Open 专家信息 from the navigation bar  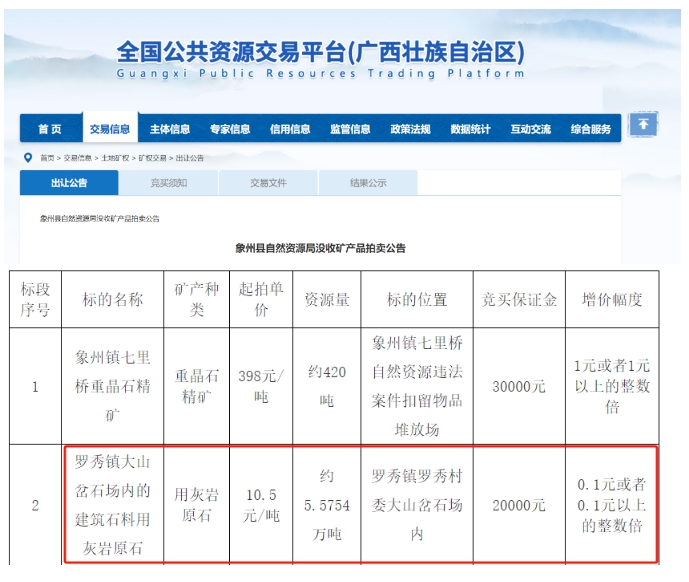click(x=230, y=129)
